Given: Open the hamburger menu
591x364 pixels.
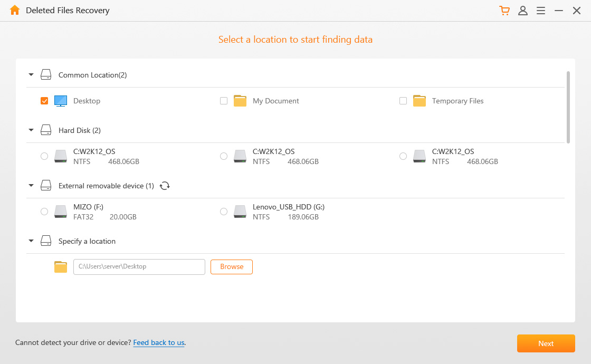Looking at the screenshot, I should point(541,11).
